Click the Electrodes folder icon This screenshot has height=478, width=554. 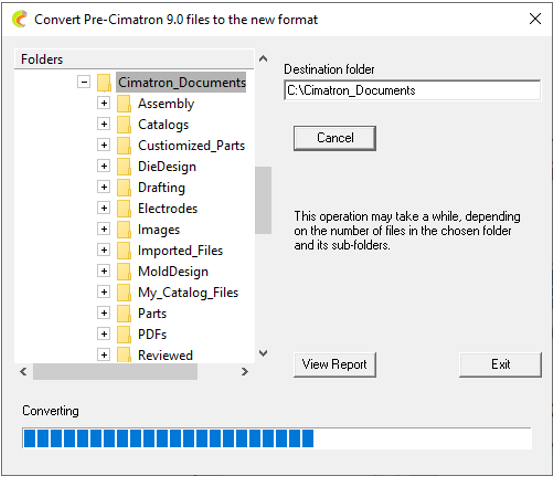pyautogui.click(x=124, y=209)
